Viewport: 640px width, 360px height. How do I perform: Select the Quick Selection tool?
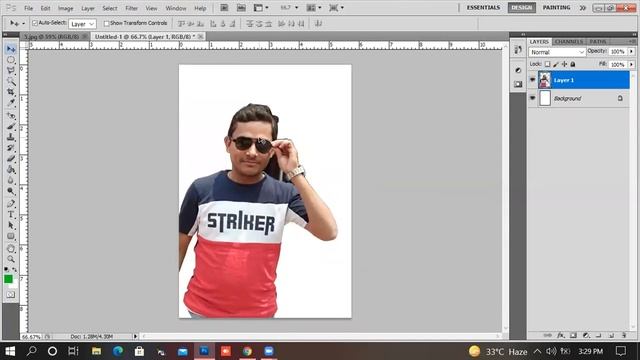click(x=11, y=81)
